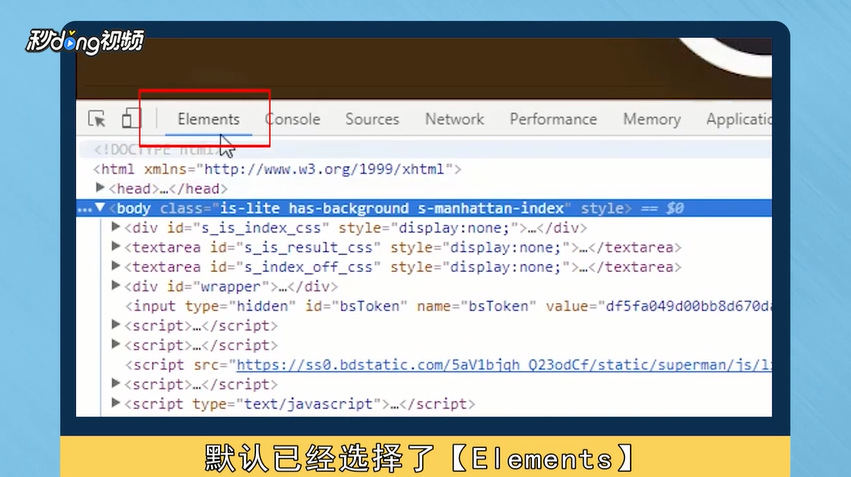Toggle the device toolbar icon

pyautogui.click(x=131, y=118)
